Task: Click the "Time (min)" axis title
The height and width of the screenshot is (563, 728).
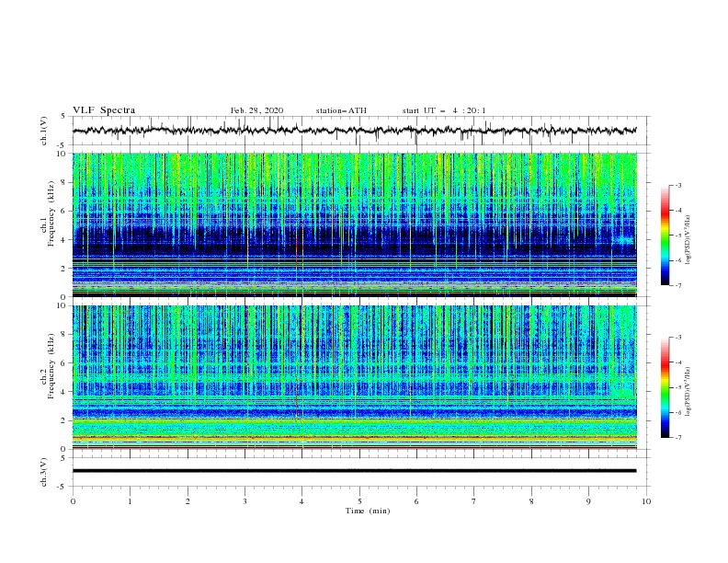Action: coord(368,511)
